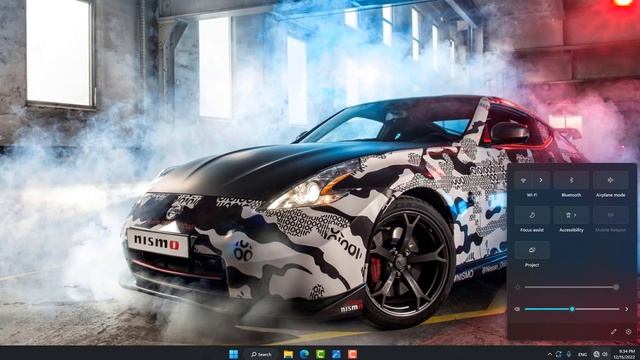The image size is (640, 360).
Task: Click the sync tray icon
Action: coord(558,354)
